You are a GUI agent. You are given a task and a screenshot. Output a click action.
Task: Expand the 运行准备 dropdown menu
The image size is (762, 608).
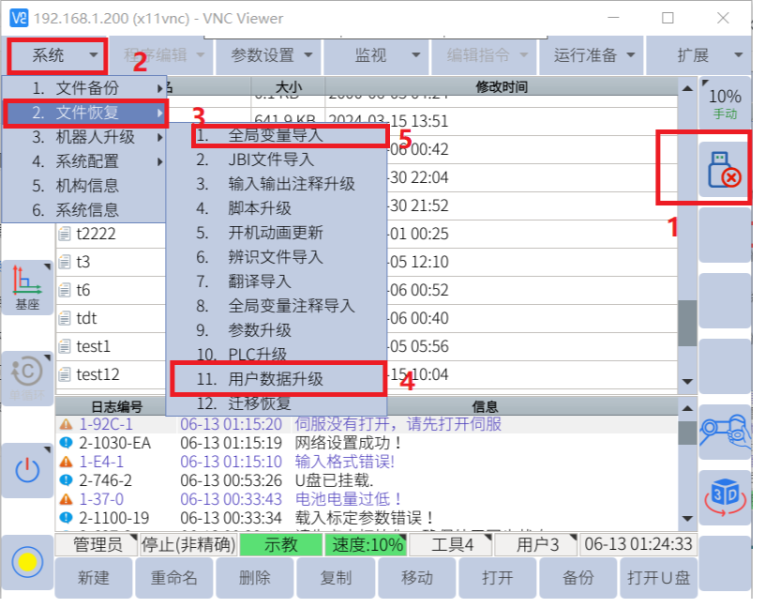[x=592, y=55]
